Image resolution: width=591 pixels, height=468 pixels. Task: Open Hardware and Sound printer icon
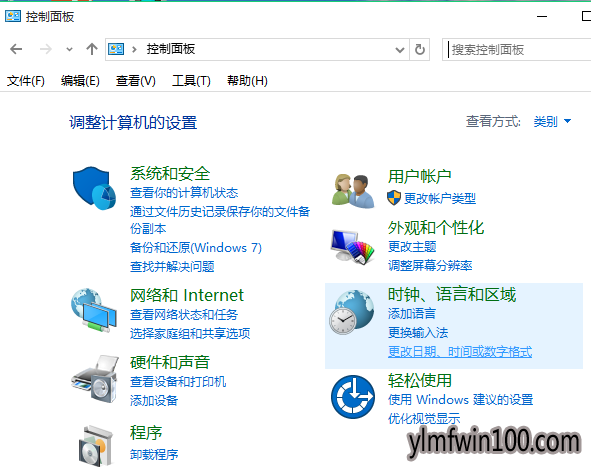[95, 378]
